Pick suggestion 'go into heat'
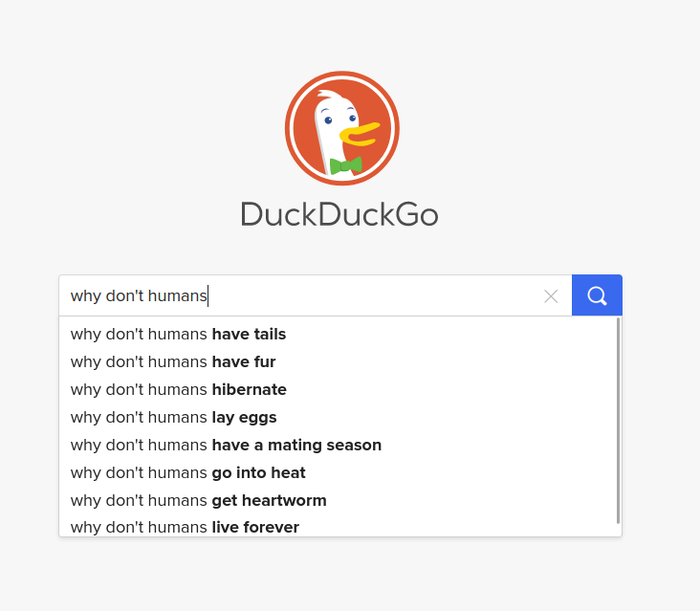 click(x=338, y=472)
